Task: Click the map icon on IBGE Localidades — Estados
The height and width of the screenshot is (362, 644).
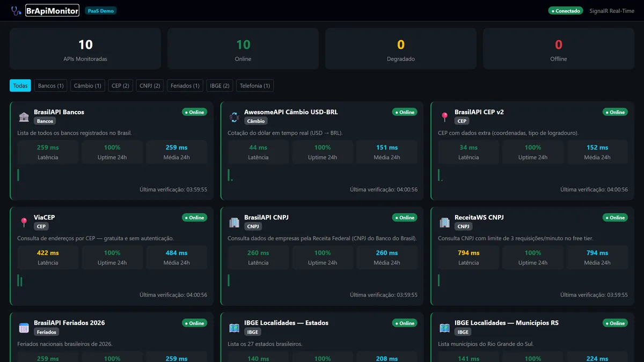Action: pyautogui.click(x=234, y=328)
